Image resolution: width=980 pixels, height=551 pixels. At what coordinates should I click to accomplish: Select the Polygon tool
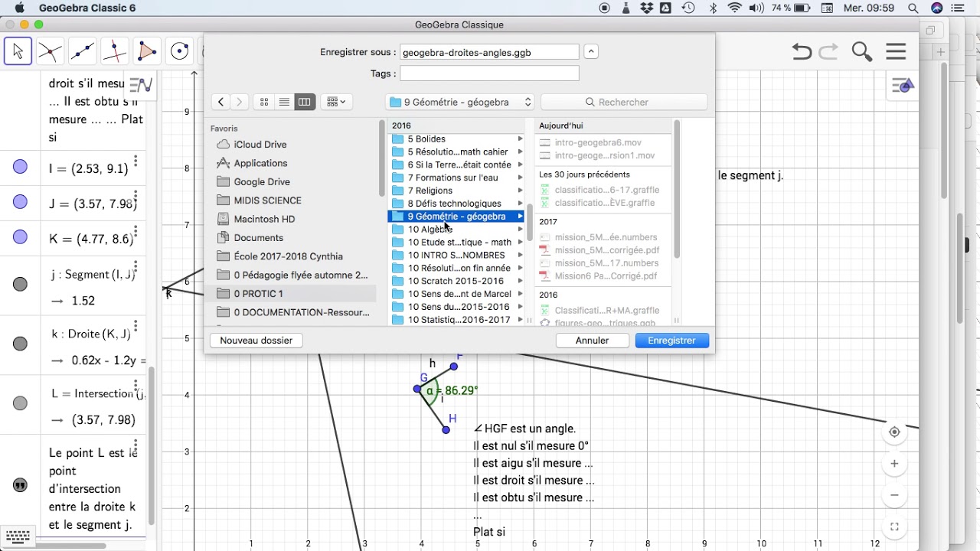coord(146,52)
